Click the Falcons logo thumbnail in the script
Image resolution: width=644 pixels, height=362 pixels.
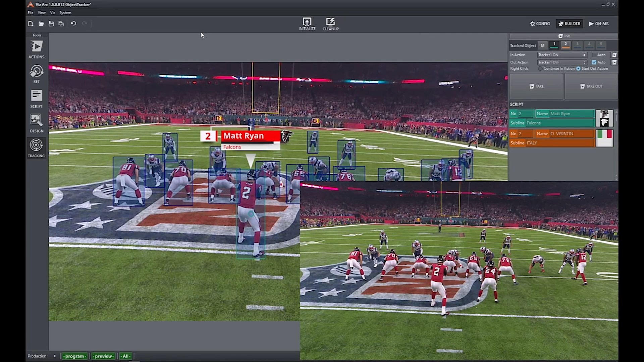click(604, 118)
